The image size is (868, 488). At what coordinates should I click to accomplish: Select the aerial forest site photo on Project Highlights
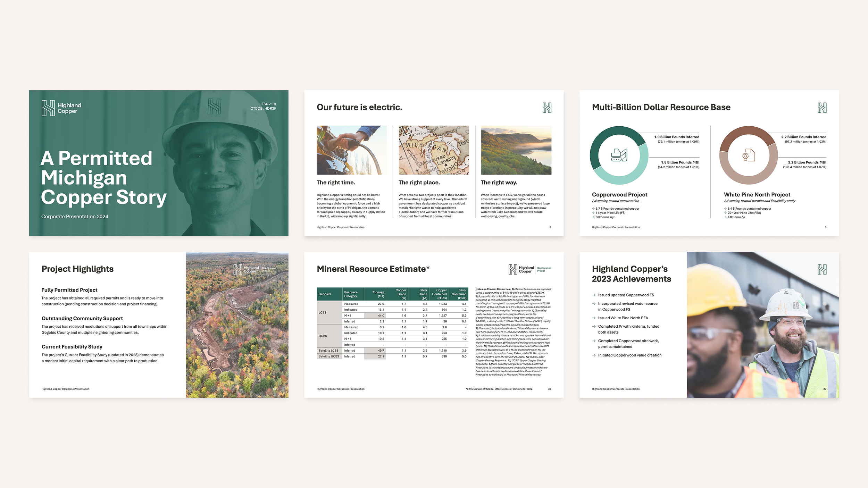pos(237,325)
